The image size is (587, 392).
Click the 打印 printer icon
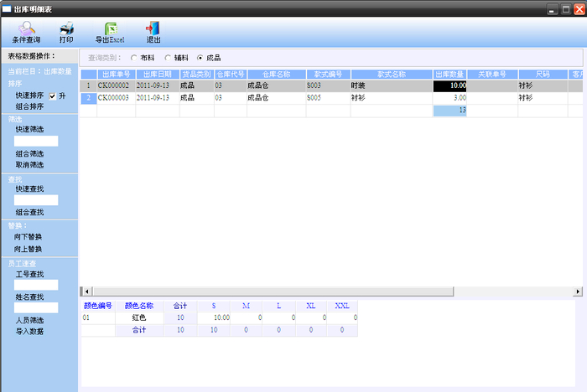(66, 28)
